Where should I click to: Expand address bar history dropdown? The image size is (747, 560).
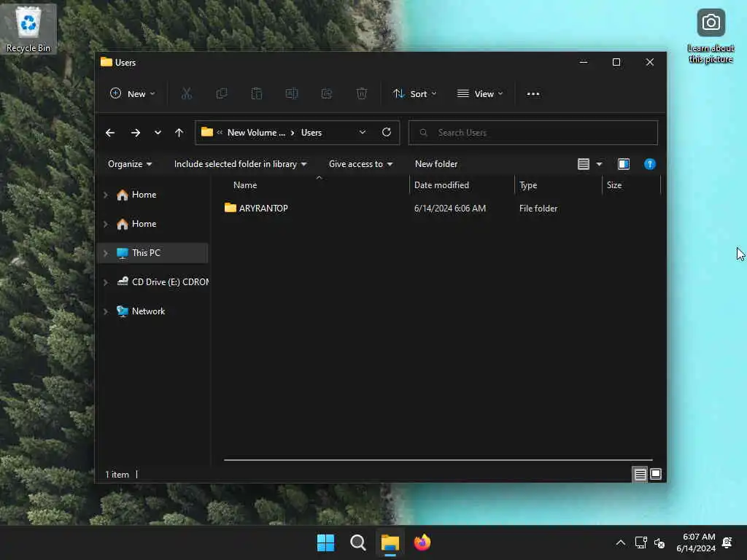click(x=363, y=133)
